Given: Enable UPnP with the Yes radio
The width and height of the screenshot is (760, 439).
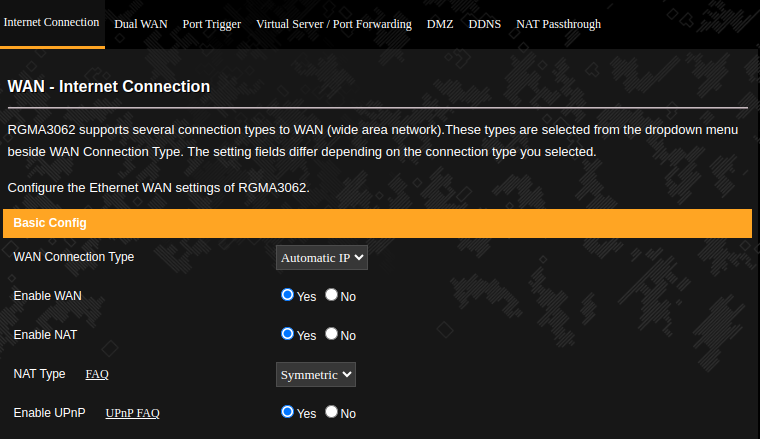Looking at the screenshot, I should click(287, 412).
